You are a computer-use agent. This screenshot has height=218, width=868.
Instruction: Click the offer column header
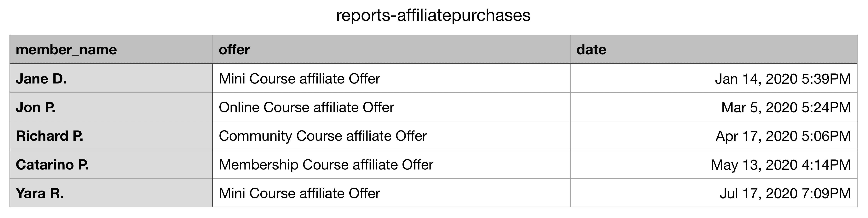(391, 49)
